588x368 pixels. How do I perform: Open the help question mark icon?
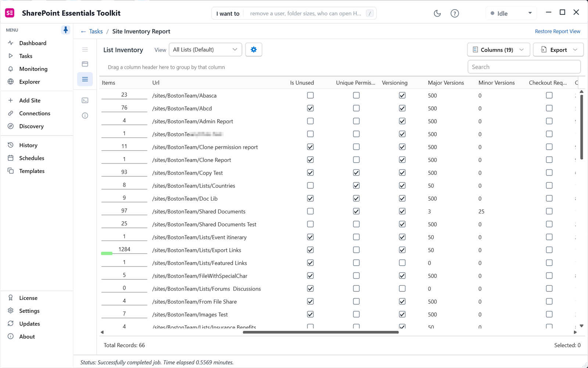tap(455, 14)
